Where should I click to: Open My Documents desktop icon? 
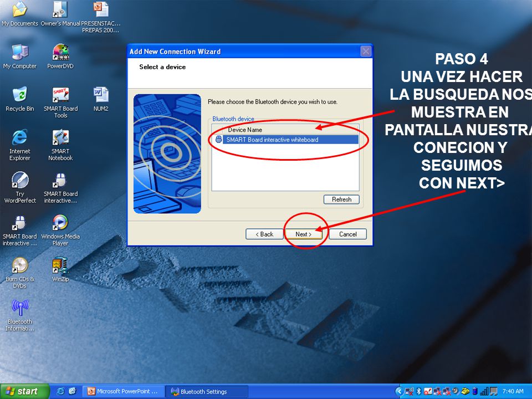point(20,14)
